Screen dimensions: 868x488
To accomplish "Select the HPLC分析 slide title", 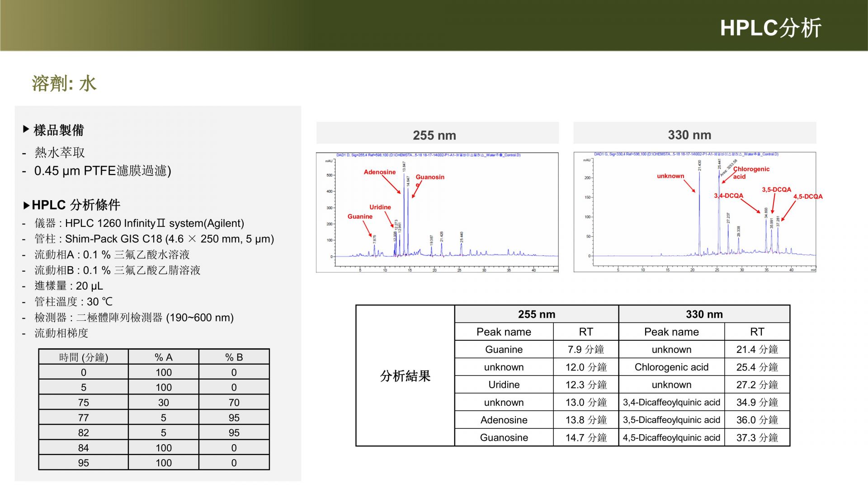I will pyautogui.click(x=770, y=28).
